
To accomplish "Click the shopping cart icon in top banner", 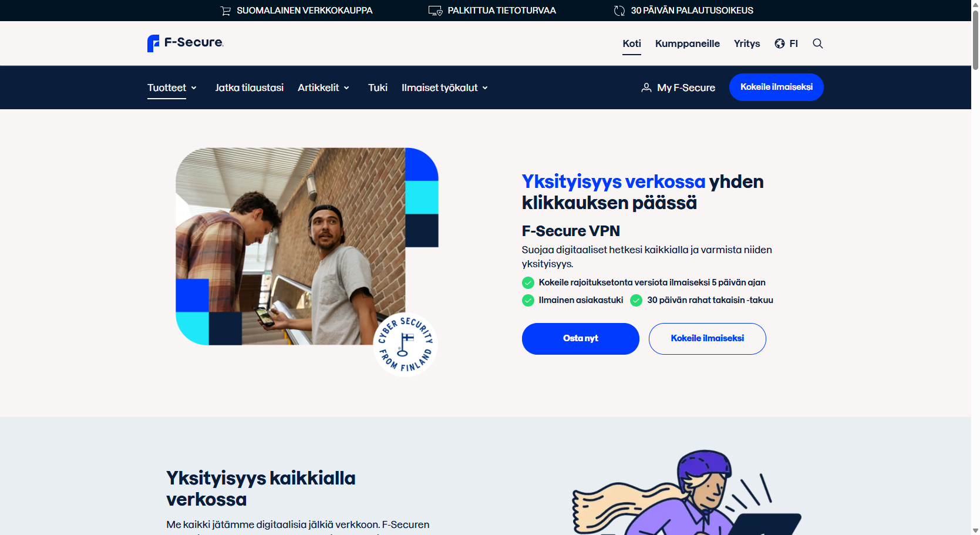I will (x=225, y=11).
